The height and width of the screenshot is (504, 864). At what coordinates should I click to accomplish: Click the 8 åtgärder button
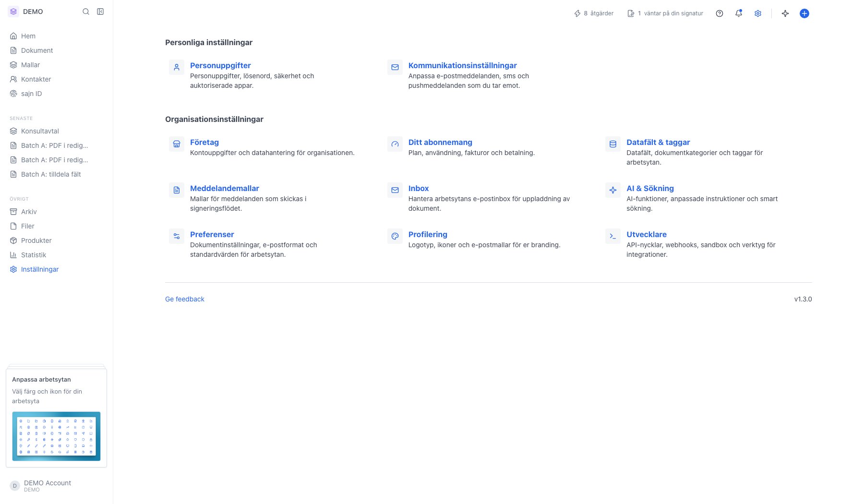click(594, 13)
